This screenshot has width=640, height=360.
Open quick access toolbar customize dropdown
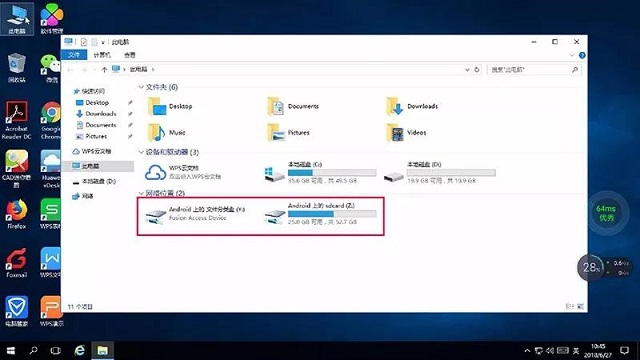(103, 42)
